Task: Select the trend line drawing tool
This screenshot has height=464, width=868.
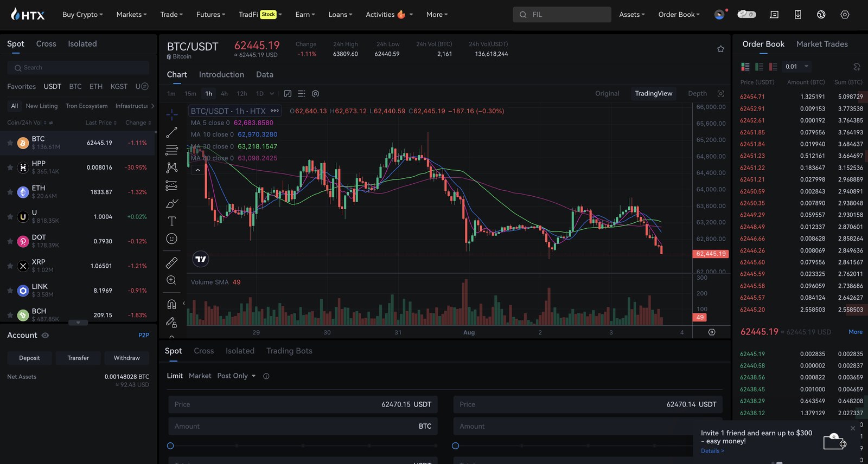Action: point(171,132)
